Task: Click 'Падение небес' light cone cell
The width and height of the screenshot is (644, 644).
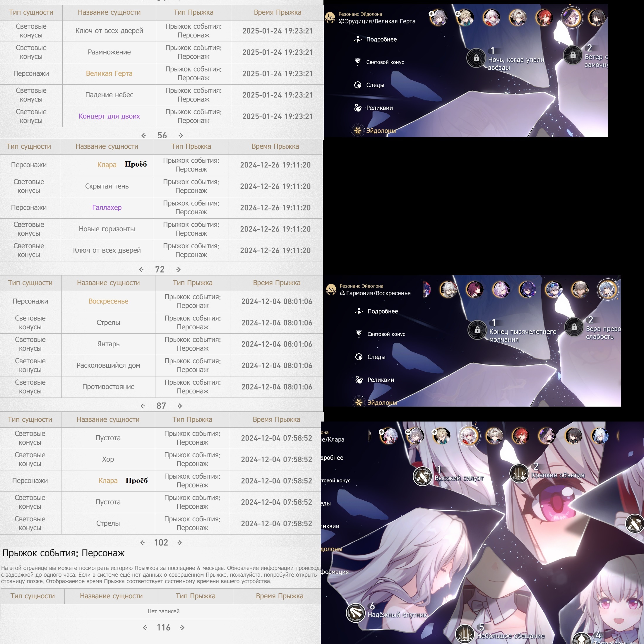Action: pyautogui.click(x=109, y=95)
